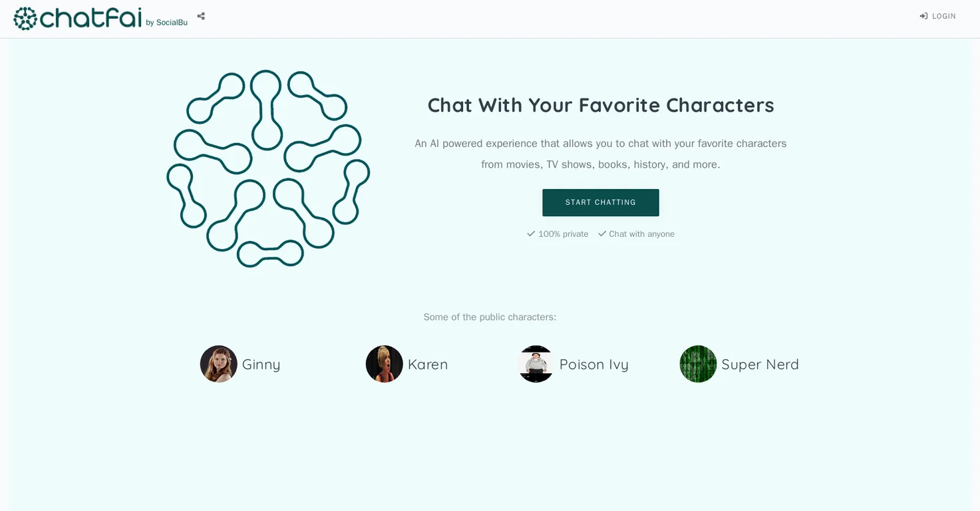
Task: Click Poison Ivy's avatar image
Action: coord(536,364)
